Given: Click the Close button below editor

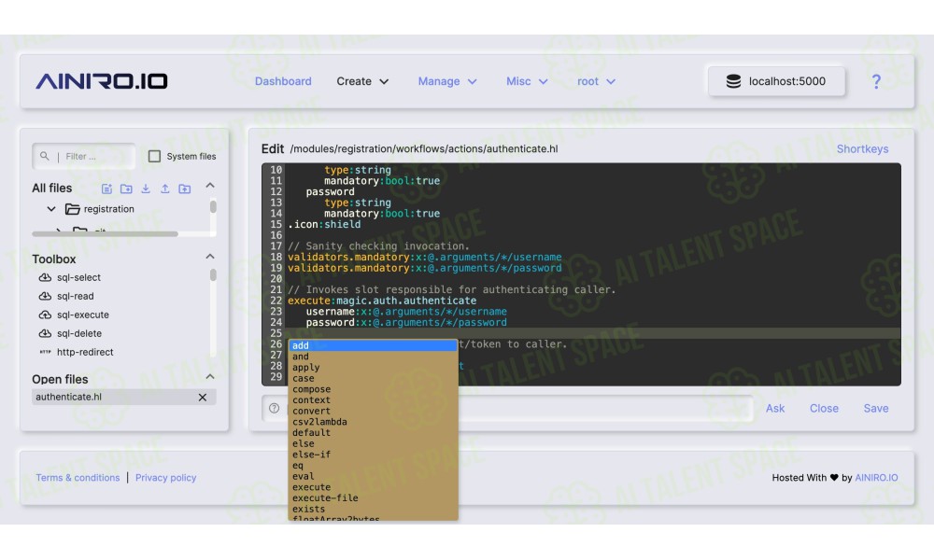Looking at the screenshot, I should pyautogui.click(x=824, y=408).
